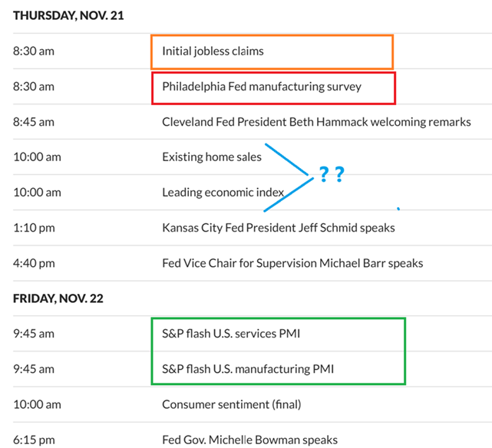492x448 pixels.
Task: Open the Leading economic index entry
Action: [x=223, y=193]
